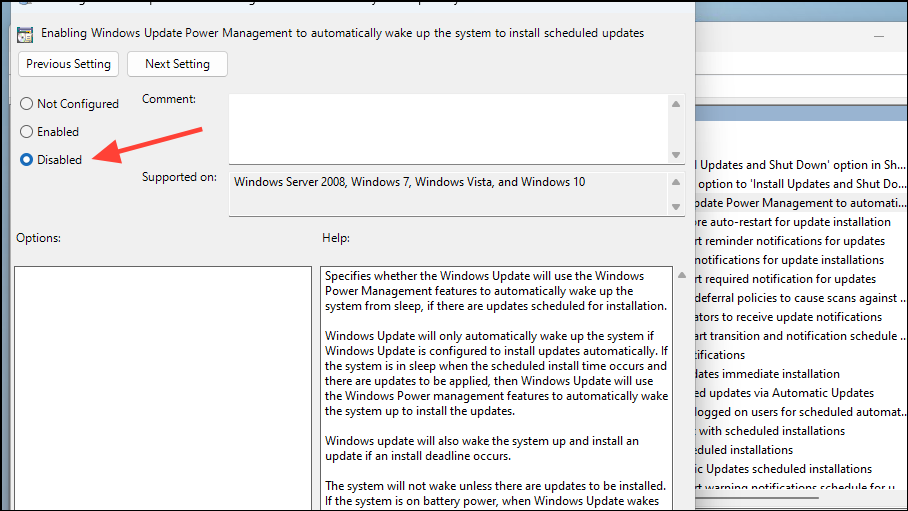Select 'with scheduled installations' row in background window
The height and width of the screenshot is (511, 908).
(x=801, y=431)
